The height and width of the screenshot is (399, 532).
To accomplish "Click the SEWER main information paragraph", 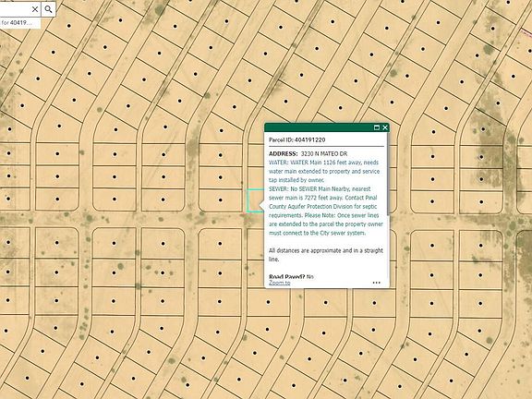I will (x=326, y=211).
